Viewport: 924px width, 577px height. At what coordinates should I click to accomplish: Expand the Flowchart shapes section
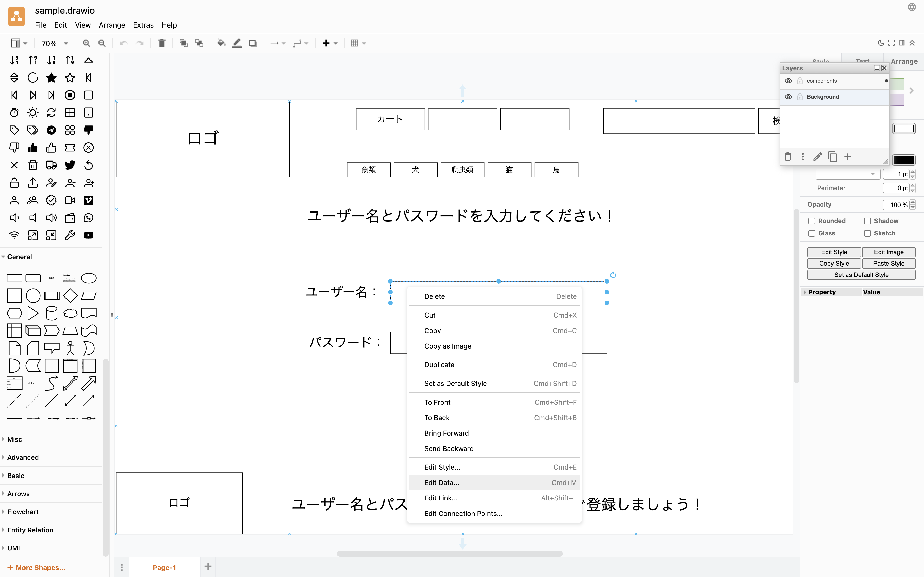[x=23, y=511]
